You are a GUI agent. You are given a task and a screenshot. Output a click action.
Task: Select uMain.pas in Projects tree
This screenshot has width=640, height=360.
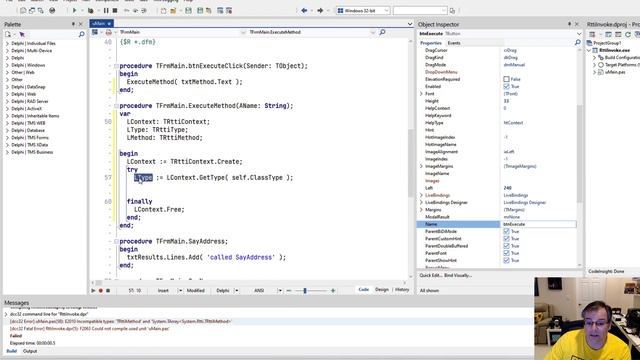click(615, 72)
